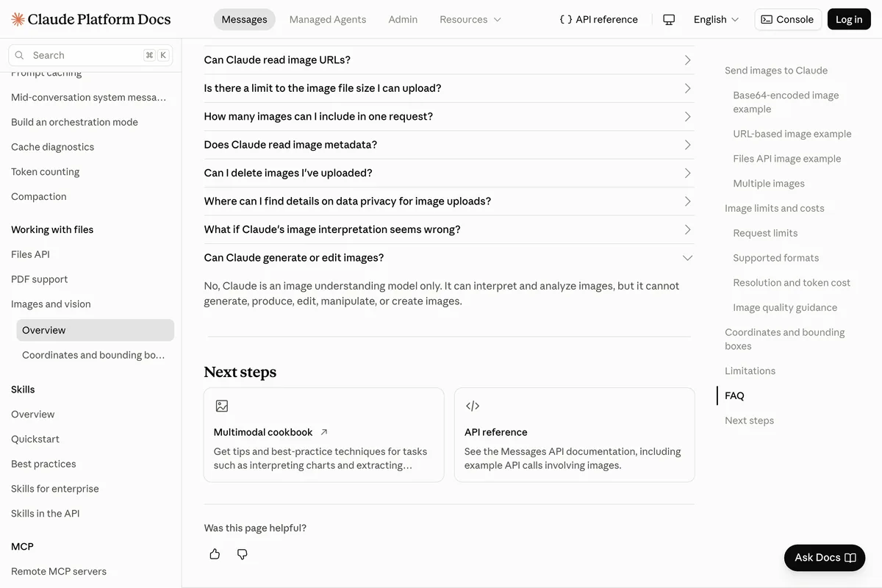Jump to Multiple images section
882x588 pixels.
(x=769, y=184)
